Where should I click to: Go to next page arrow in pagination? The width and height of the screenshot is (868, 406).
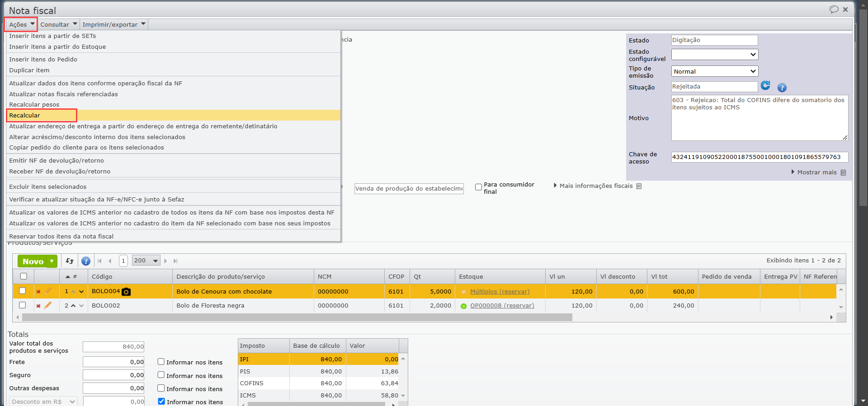165,261
